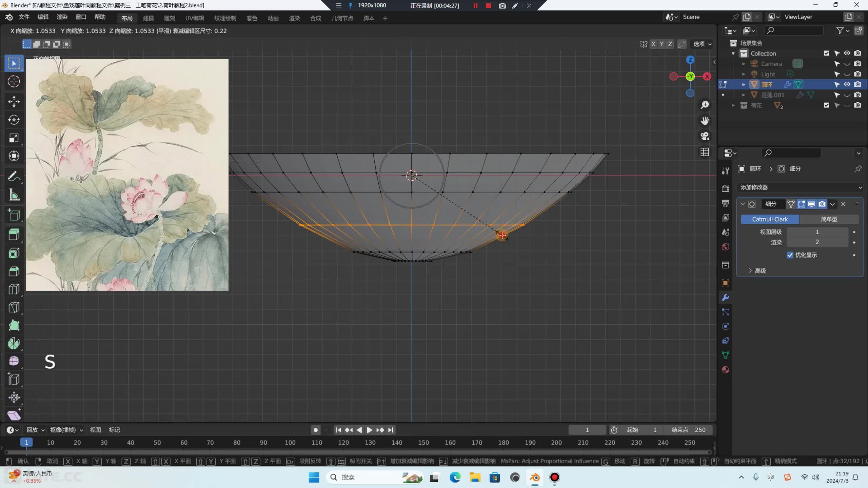Open the 编辑 menu
868x488 pixels.
(43, 17)
